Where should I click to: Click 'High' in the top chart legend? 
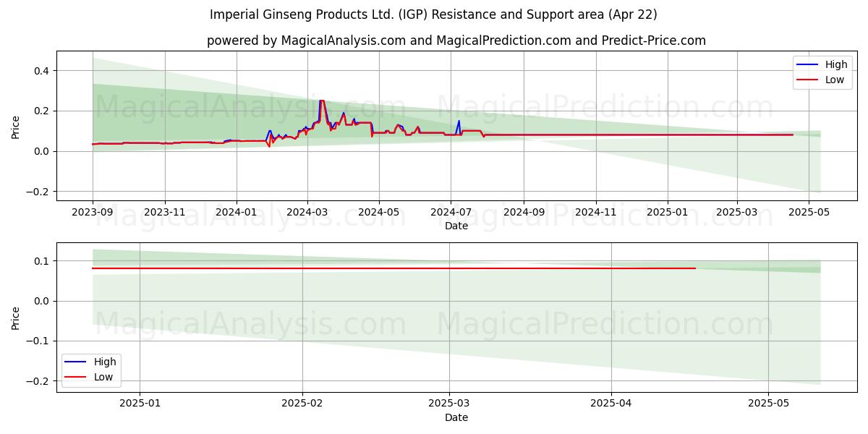click(836, 64)
